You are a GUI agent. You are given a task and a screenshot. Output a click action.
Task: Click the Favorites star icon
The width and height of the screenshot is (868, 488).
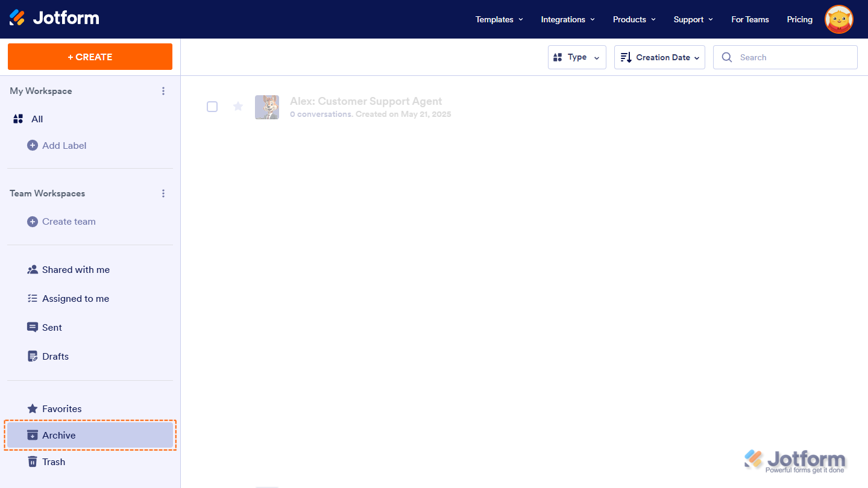(32, 408)
